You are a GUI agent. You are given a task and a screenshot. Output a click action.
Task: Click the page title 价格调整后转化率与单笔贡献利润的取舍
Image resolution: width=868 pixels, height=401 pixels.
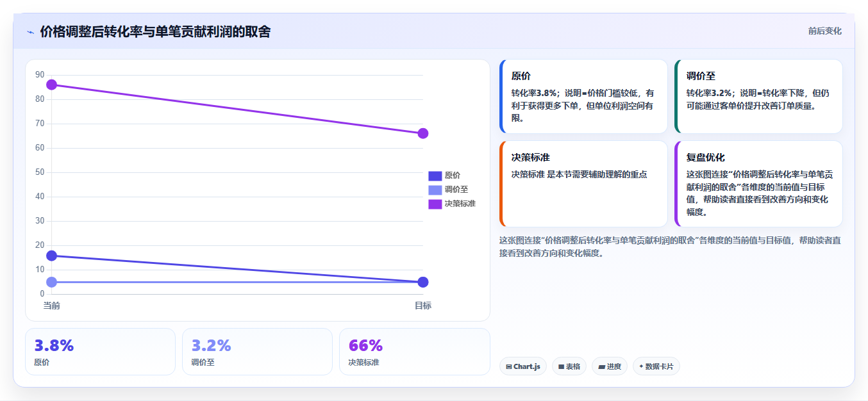click(155, 31)
